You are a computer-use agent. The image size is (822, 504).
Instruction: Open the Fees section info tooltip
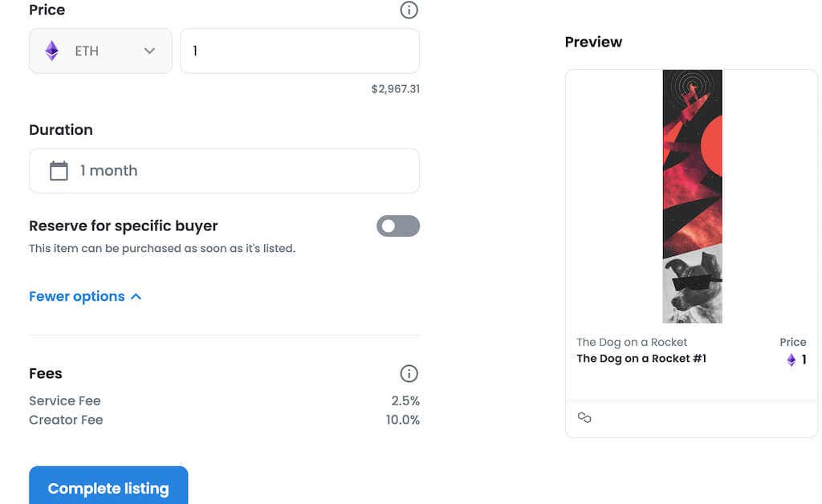(x=409, y=373)
